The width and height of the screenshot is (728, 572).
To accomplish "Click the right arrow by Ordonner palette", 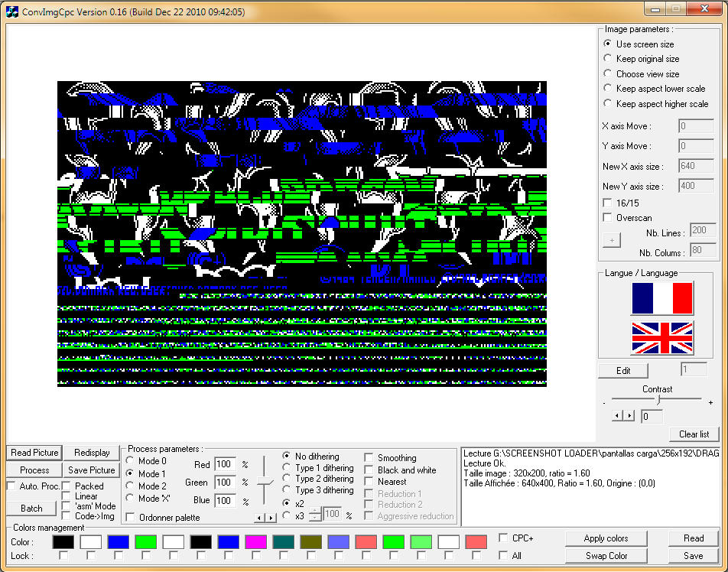I will pos(271,517).
